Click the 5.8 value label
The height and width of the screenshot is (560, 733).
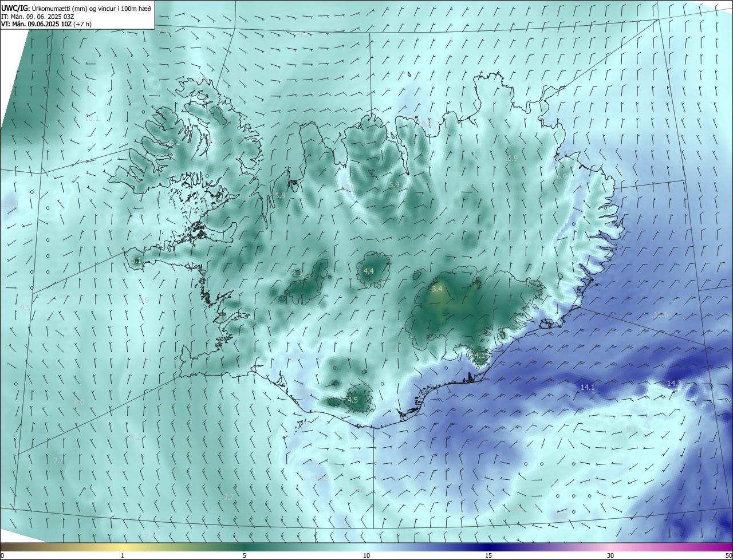[x=280, y=196]
